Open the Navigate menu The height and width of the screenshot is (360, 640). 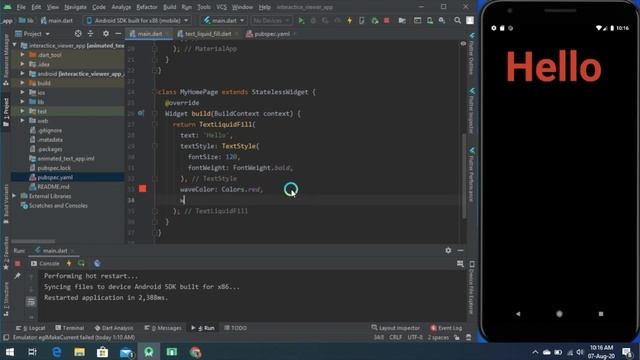point(76,7)
